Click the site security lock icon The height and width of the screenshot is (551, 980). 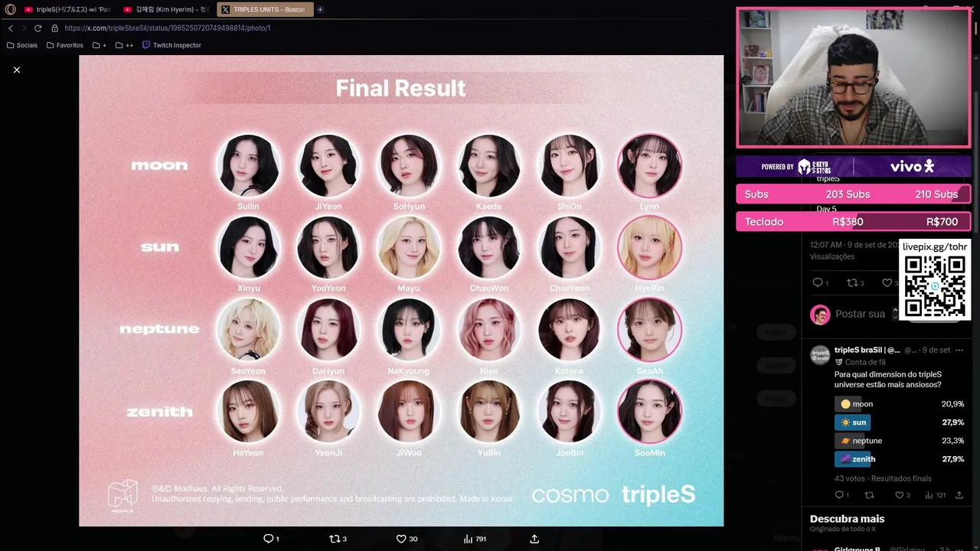click(54, 28)
